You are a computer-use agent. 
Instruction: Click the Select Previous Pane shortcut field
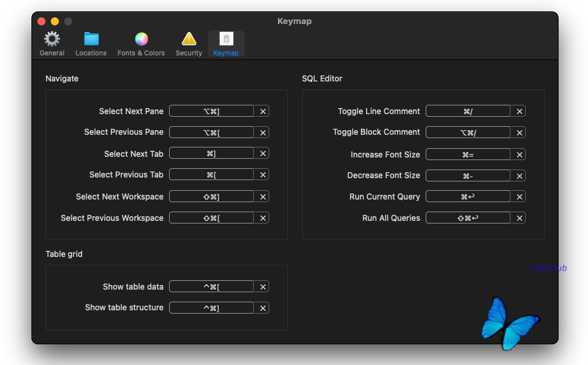point(211,132)
